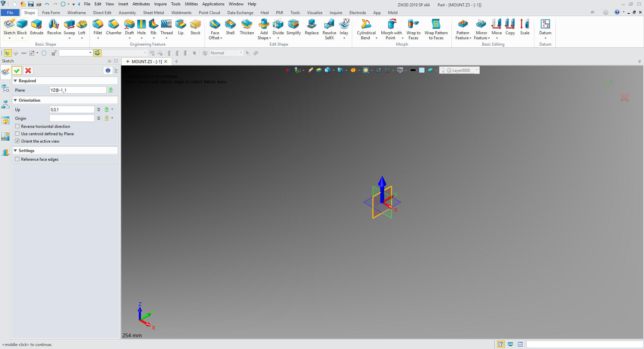Switch to the Free Form ribbon tab
This screenshot has width=644, height=349.
51,13
